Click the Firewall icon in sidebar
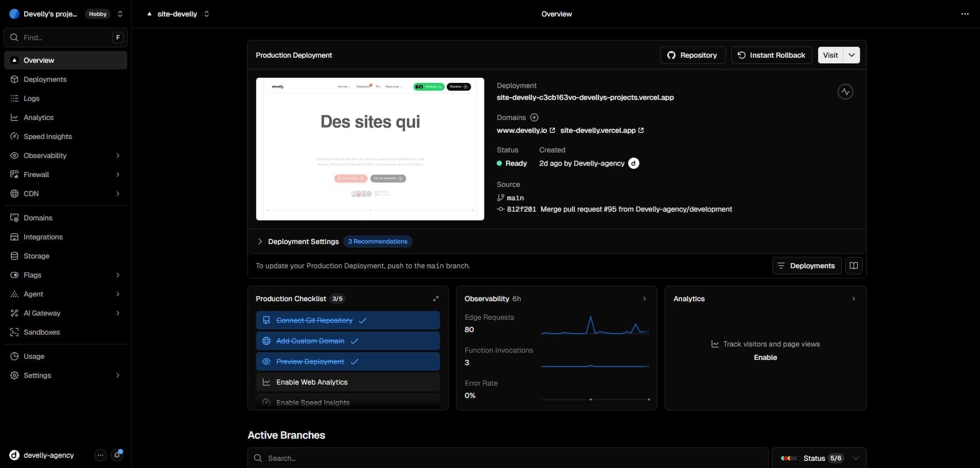The image size is (980, 468). click(x=14, y=175)
